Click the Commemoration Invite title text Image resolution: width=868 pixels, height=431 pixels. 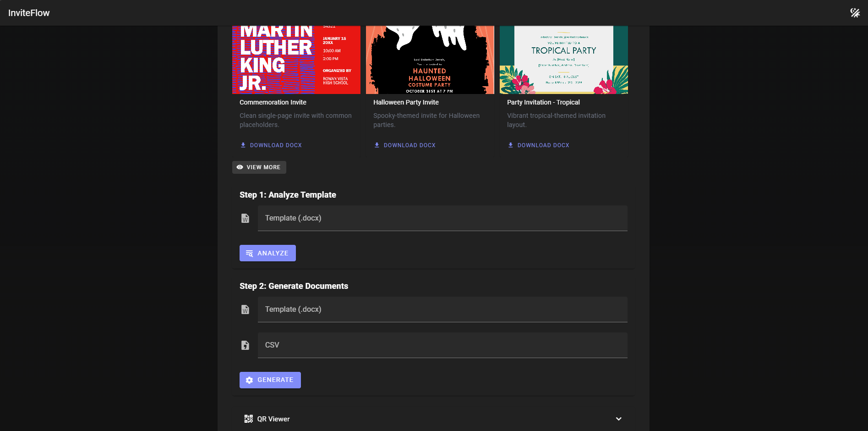(273, 102)
